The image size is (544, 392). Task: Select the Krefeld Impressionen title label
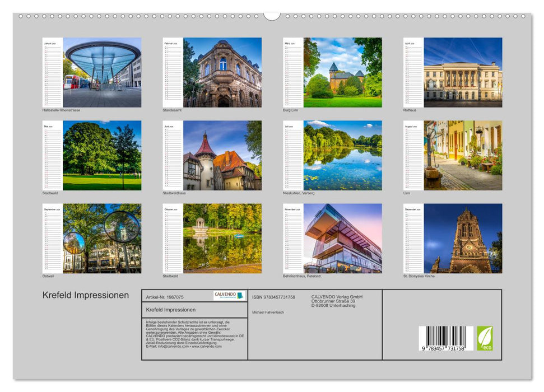point(86,293)
